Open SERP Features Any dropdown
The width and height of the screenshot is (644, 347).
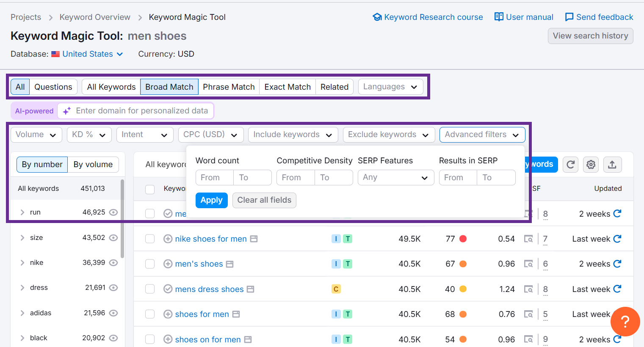(396, 178)
